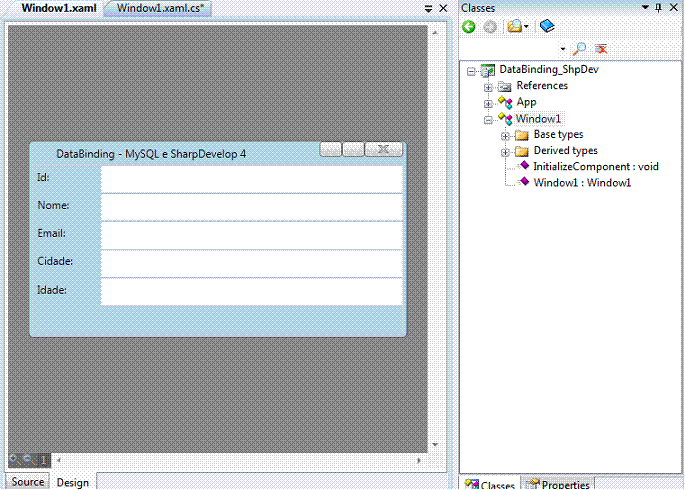The width and height of the screenshot is (685, 490).
Task: Switch to the Window1.xaml.cs tab
Action: click(x=160, y=8)
